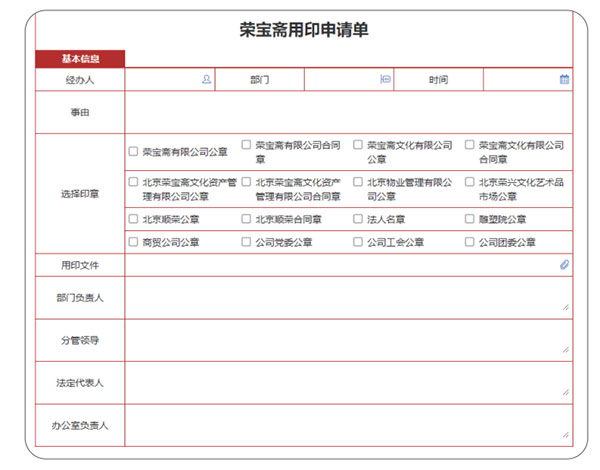Open the calendar icon in 时间 field
Image resolution: width=600 pixels, height=470 pixels.
coord(564,79)
